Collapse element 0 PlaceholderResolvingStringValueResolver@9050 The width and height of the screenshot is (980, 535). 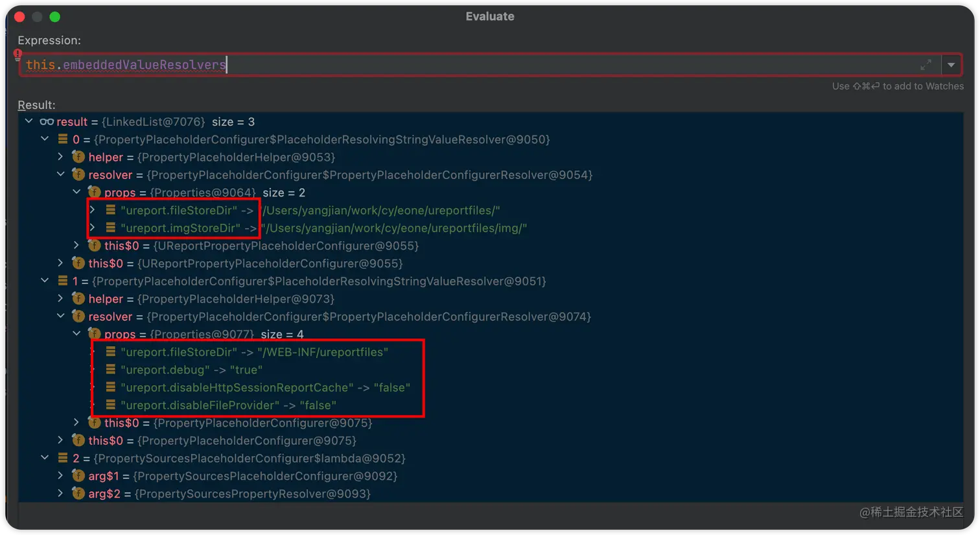click(45, 139)
